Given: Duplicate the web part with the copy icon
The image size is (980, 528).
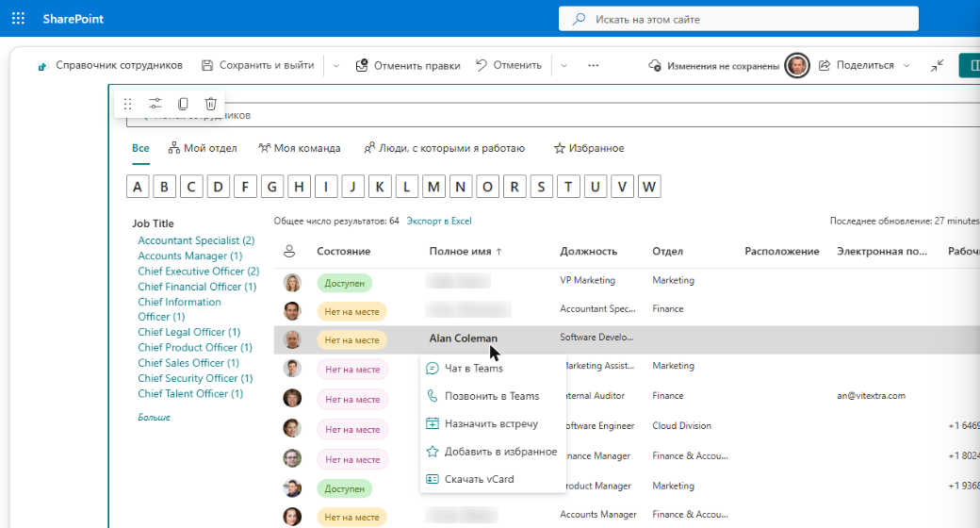Looking at the screenshot, I should click(x=183, y=104).
